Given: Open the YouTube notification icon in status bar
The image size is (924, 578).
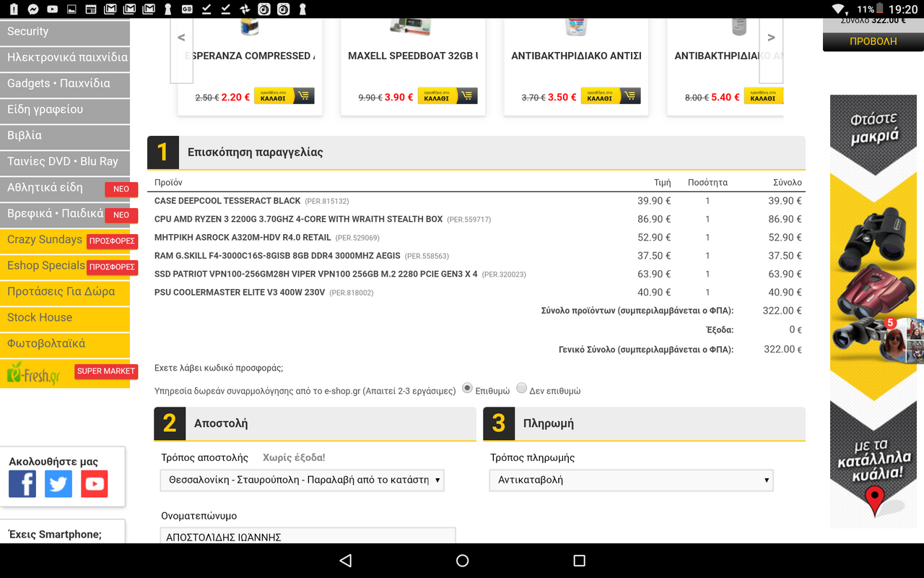Looking at the screenshot, I should click(x=52, y=9).
